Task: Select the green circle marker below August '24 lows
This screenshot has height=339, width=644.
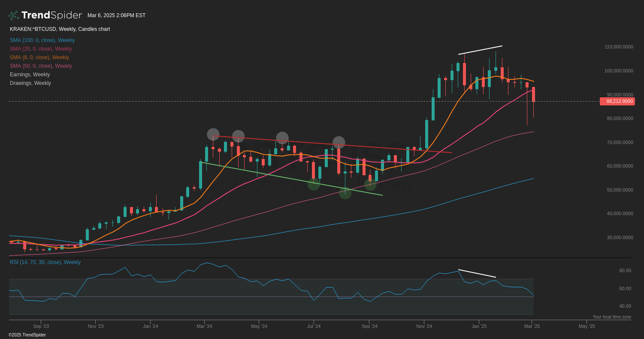Action: (345, 193)
